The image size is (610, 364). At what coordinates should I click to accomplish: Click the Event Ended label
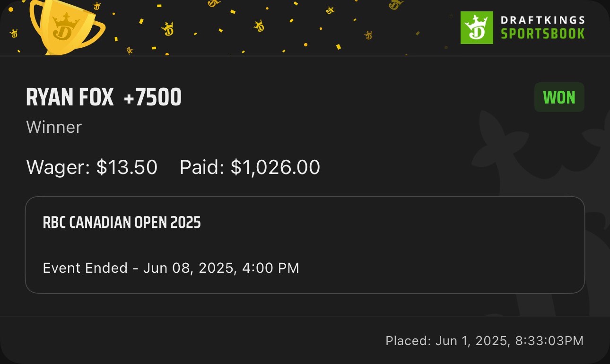coord(85,268)
